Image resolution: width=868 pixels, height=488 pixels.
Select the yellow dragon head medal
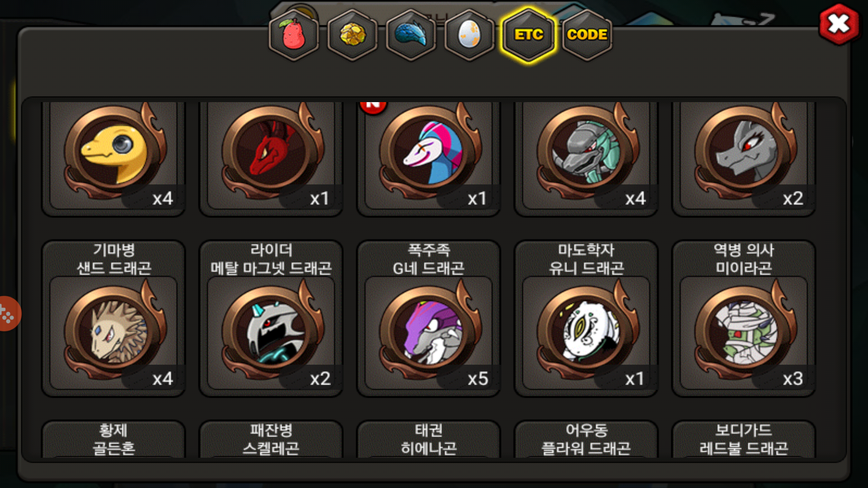tap(113, 156)
